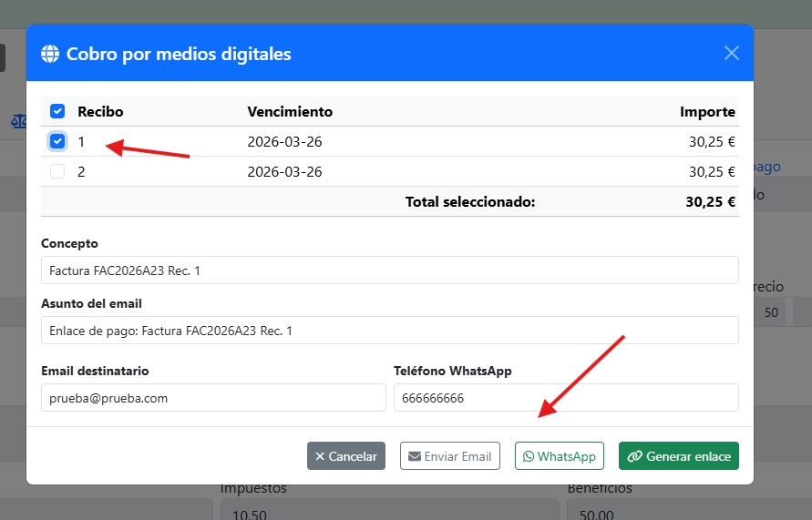The height and width of the screenshot is (520, 812).
Task: Focus the Concepto text field
Action: tap(389, 270)
